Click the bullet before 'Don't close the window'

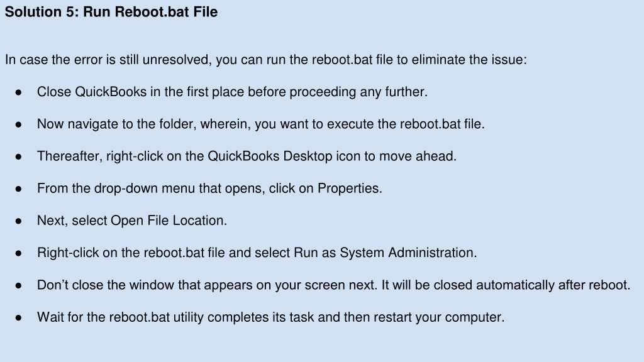tap(18, 286)
